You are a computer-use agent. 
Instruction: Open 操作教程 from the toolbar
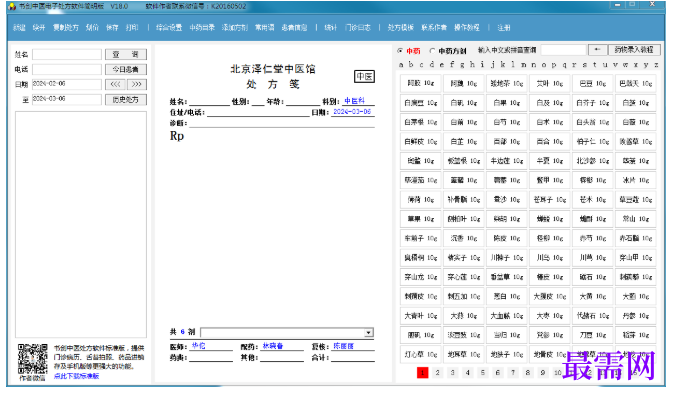click(x=467, y=27)
